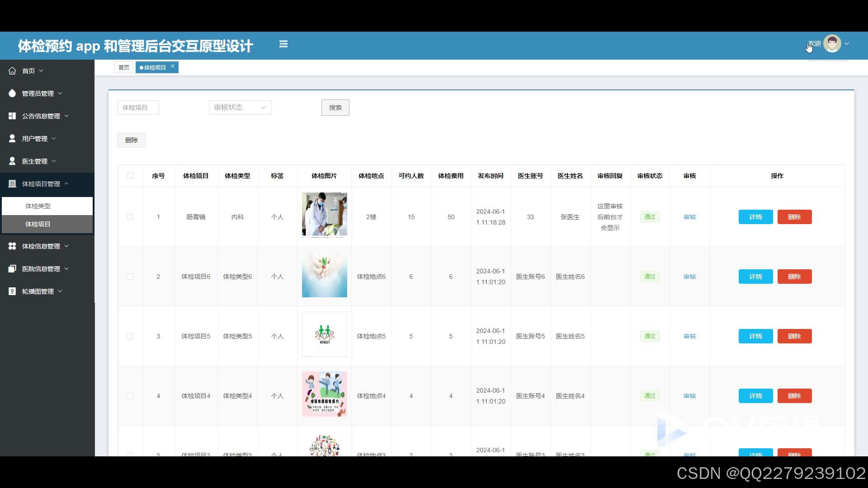Viewport: 868px width, 488px height.
Task: Click the 体检信息管理 grid icon
Action: (12, 246)
